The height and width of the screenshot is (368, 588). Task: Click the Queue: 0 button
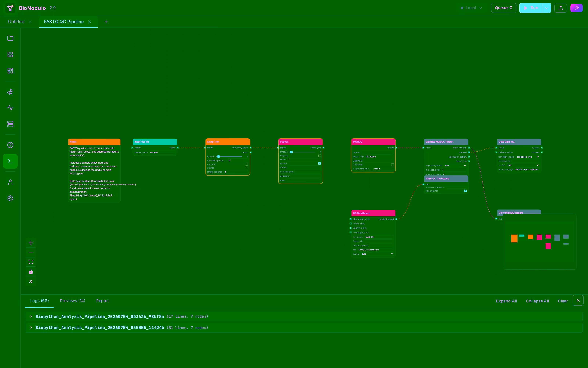coord(503,8)
